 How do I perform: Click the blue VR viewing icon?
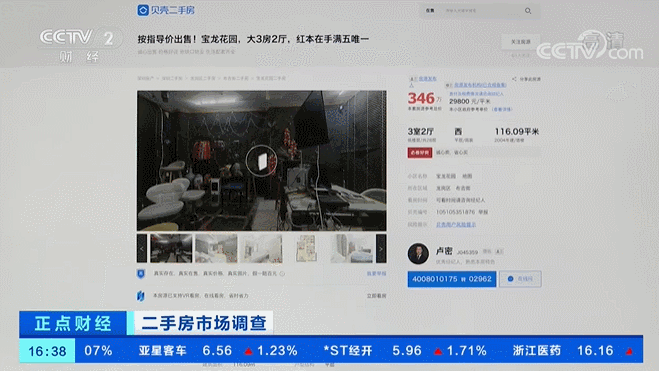[x=141, y=296]
